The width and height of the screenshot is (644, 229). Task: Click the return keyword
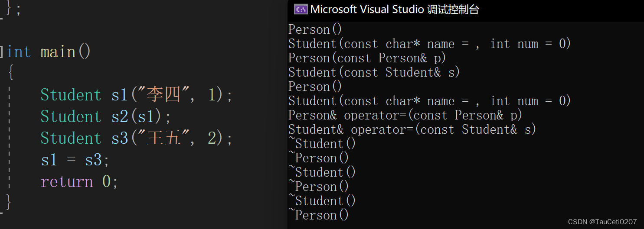(x=67, y=181)
